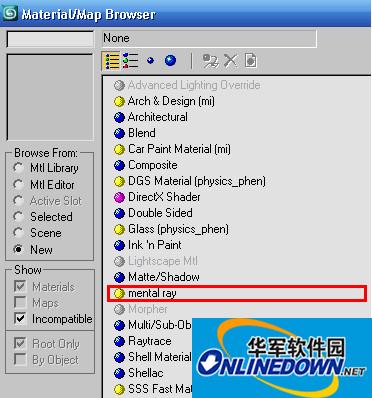Select Shellac material name
Viewport: 372px width, 398px height.
pos(146,373)
